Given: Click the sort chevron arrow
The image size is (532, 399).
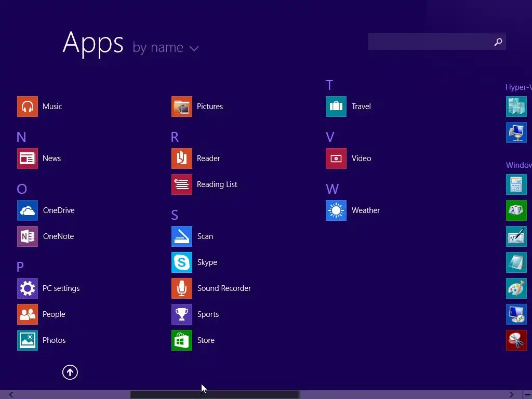Looking at the screenshot, I should point(194,48).
